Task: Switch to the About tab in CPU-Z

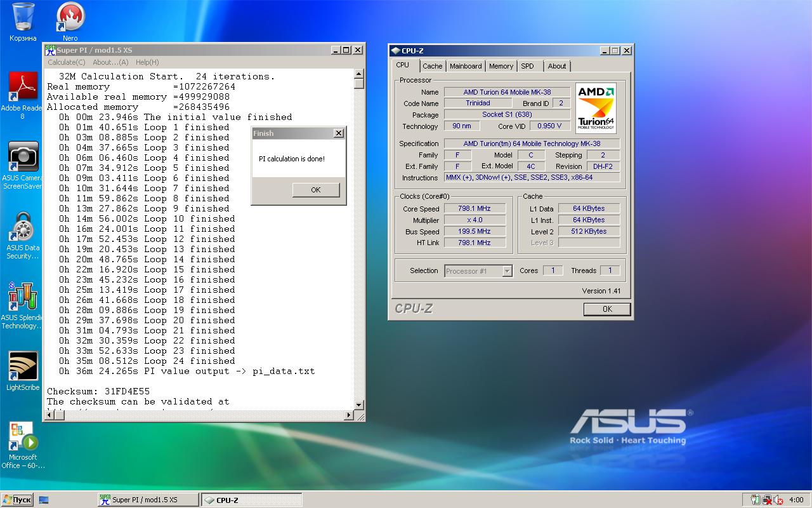Action: (557, 66)
